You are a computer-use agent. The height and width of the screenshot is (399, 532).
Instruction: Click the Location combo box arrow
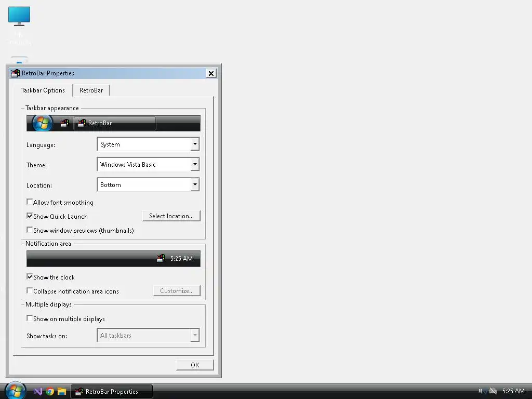click(195, 185)
